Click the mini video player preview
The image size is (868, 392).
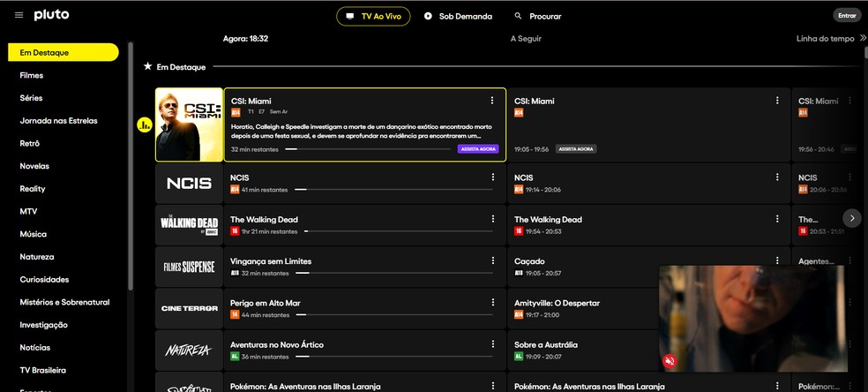(752, 319)
